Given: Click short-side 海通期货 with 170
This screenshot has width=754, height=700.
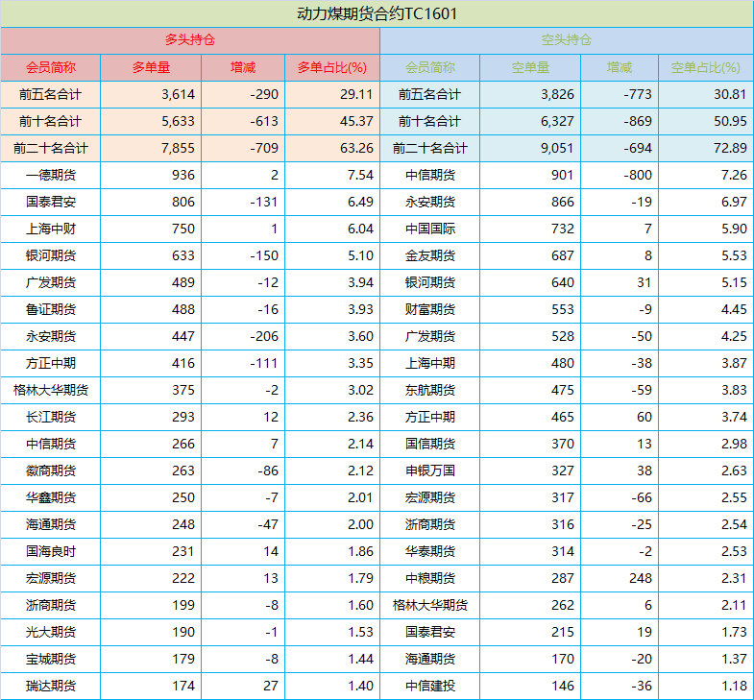Looking at the screenshot, I should click(x=430, y=659).
